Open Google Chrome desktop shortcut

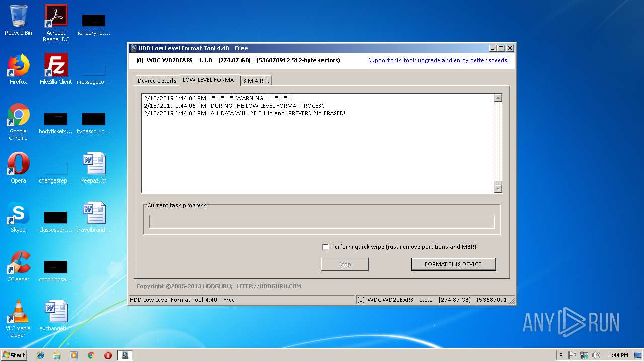click(18, 122)
